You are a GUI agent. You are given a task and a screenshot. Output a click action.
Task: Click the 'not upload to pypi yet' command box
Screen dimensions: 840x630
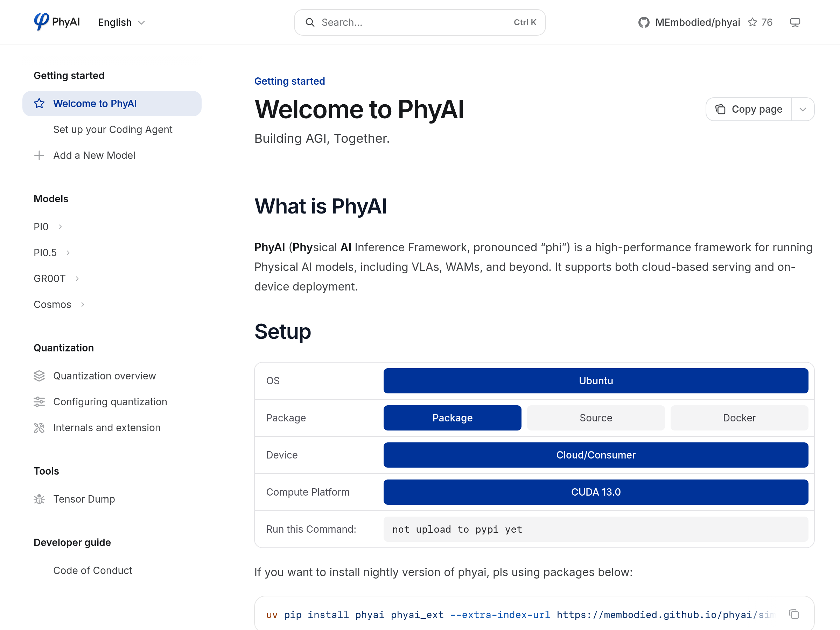coord(595,529)
